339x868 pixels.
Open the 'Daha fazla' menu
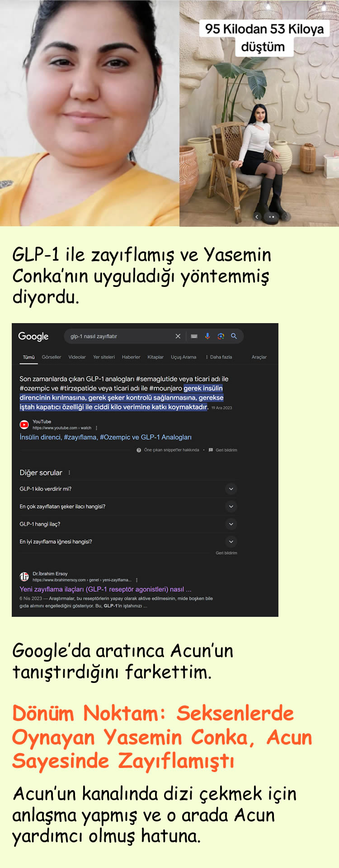(x=219, y=357)
